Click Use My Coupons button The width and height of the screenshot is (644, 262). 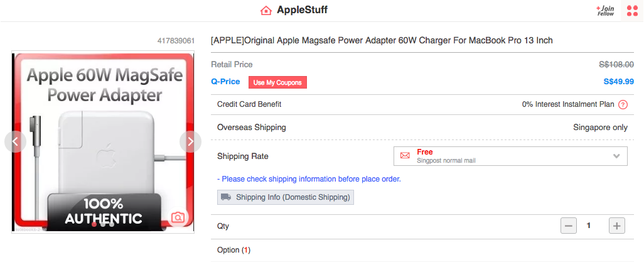coord(277,82)
